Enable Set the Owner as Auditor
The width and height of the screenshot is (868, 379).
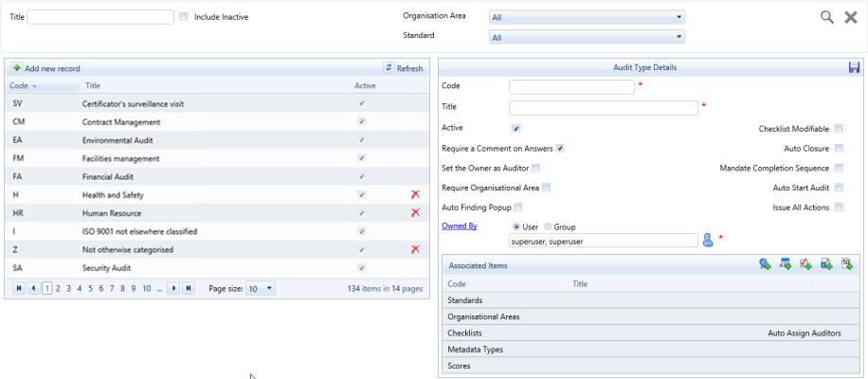pyautogui.click(x=535, y=168)
